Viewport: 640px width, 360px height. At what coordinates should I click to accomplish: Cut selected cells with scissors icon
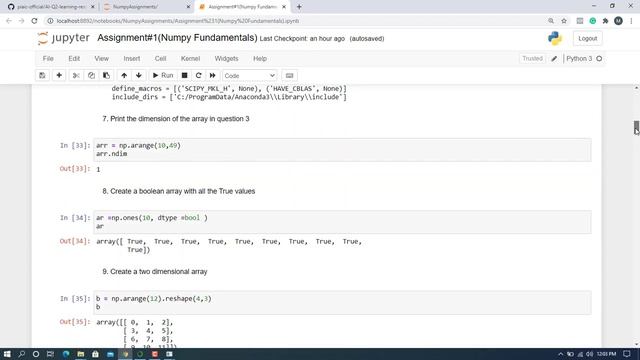pyautogui.click(x=76, y=76)
